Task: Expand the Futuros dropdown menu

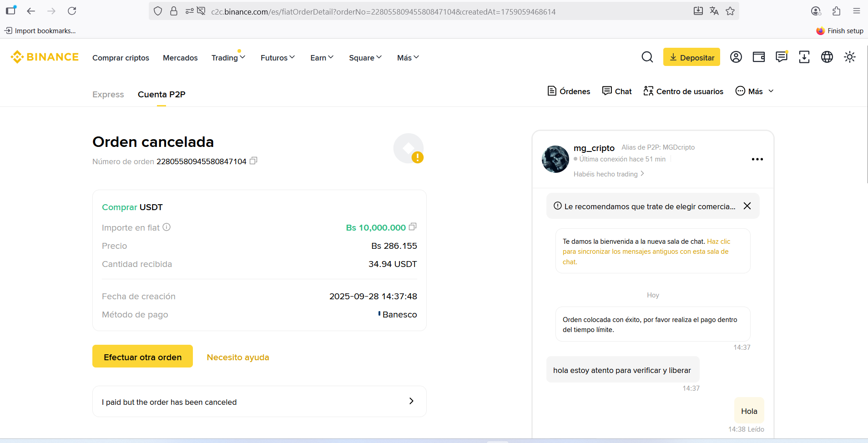Action: pyautogui.click(x=278, y=58)
